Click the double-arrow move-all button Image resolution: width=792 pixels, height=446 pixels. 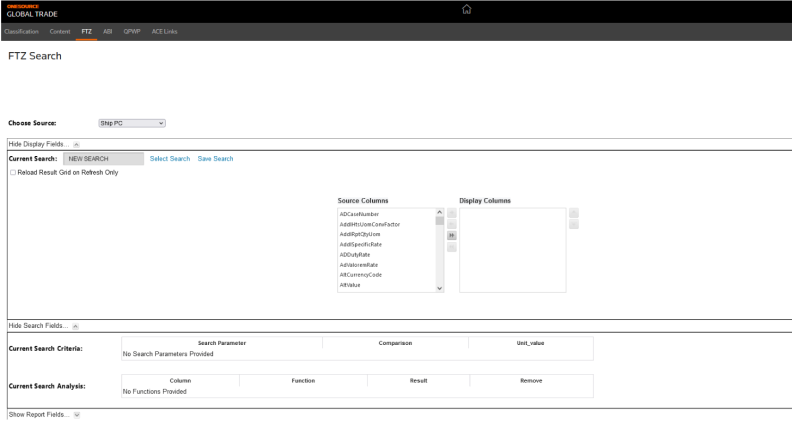point(451,236)
